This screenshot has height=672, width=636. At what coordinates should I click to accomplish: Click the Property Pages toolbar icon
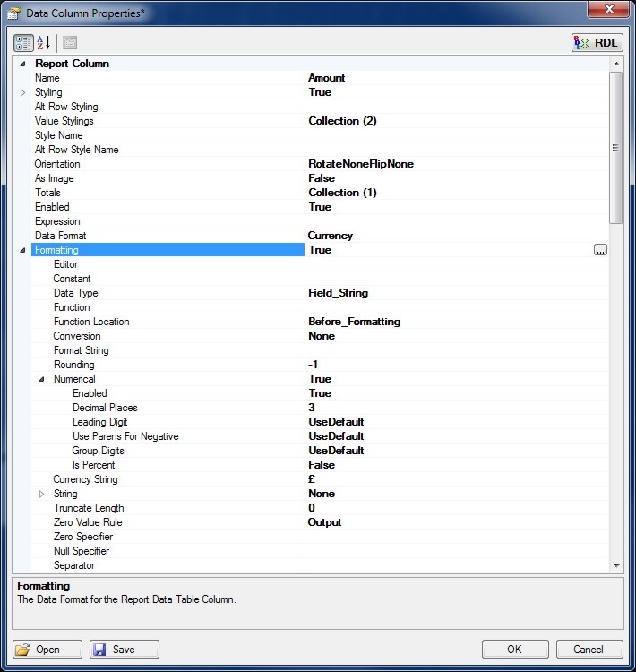[x=70, y=43]
